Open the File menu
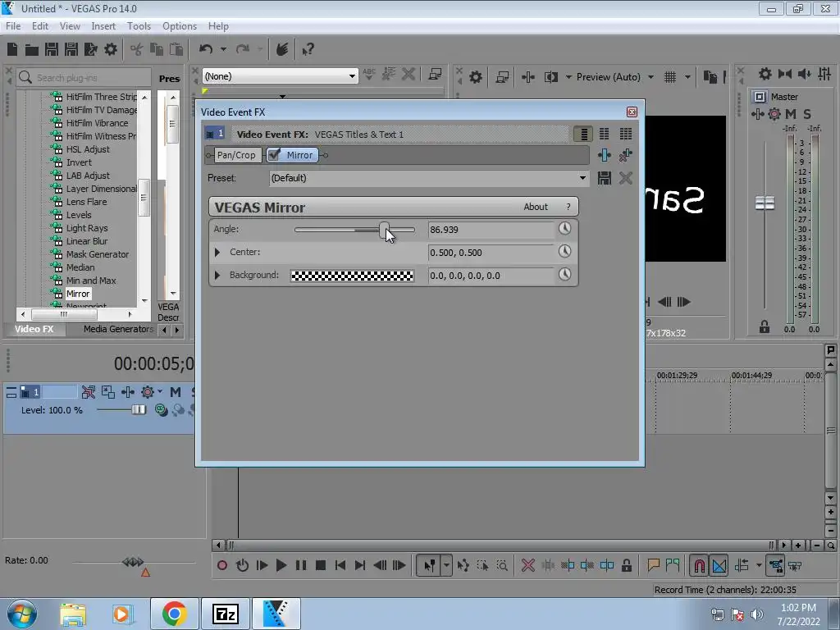Viewport: 840px width, 630px height. pos(13,25)
